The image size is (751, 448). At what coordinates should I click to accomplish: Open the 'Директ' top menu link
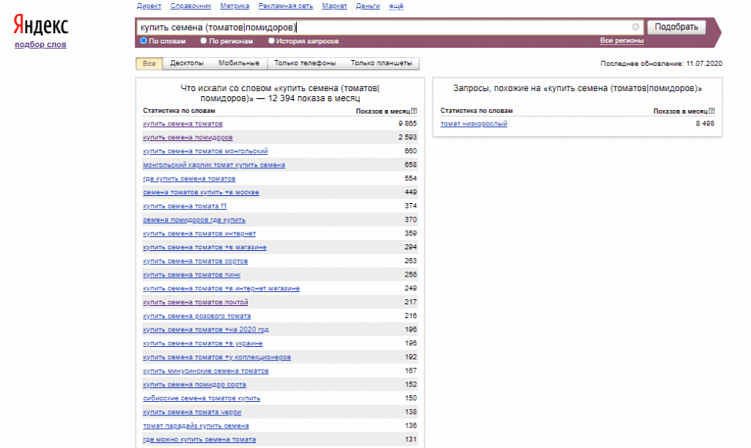pos(149,6)
